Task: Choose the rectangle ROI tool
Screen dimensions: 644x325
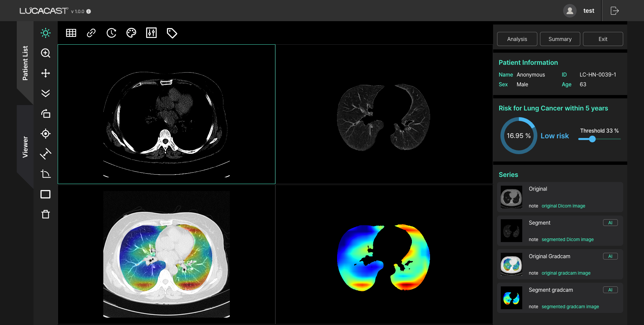Action: (46, 194)
